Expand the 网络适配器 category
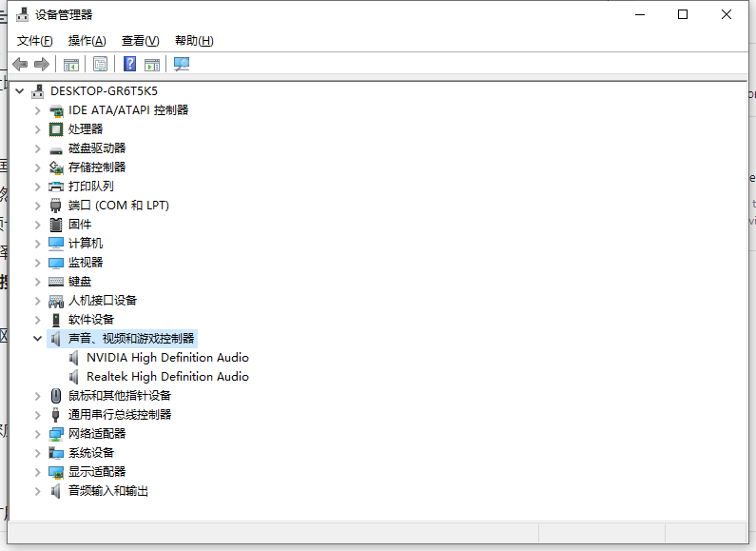Viewport: 756px width, 551px height. click(38, 434)
